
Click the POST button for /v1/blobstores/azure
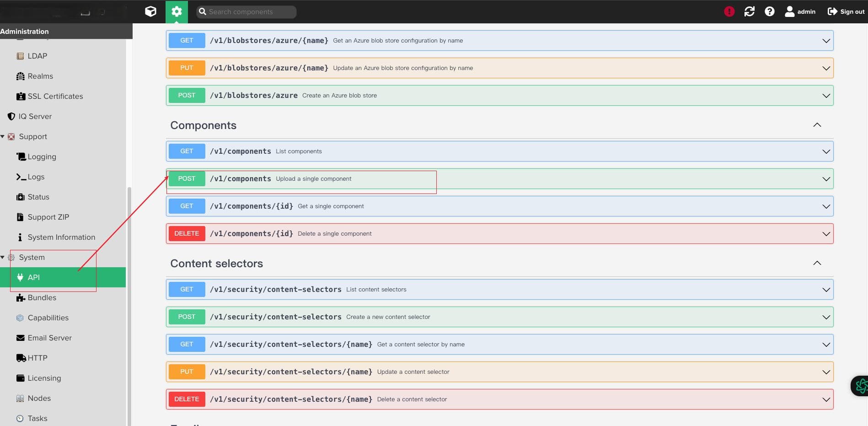click(187, 95)
